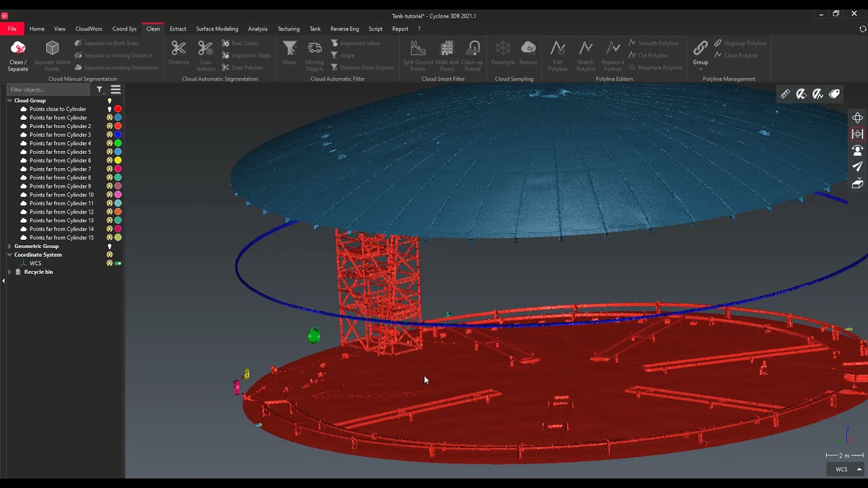The image size is (868, 488).
Task: Switch to the Home ribbon tab
Action: pos(37,28)
